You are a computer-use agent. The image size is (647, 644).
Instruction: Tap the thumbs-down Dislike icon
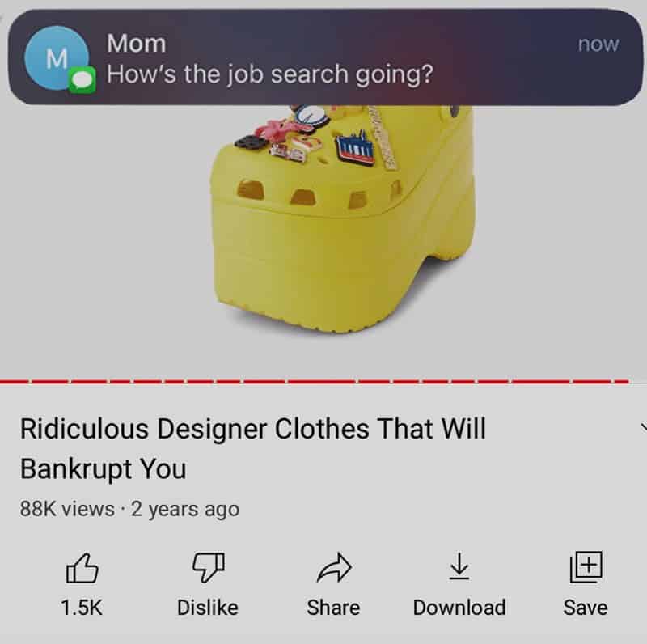click(209, 568)
